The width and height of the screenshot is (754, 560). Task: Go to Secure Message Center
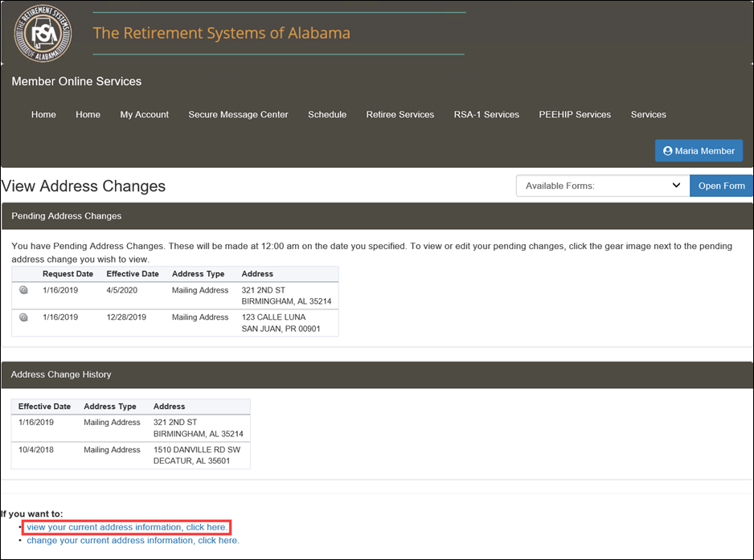(x=238, y=115)
